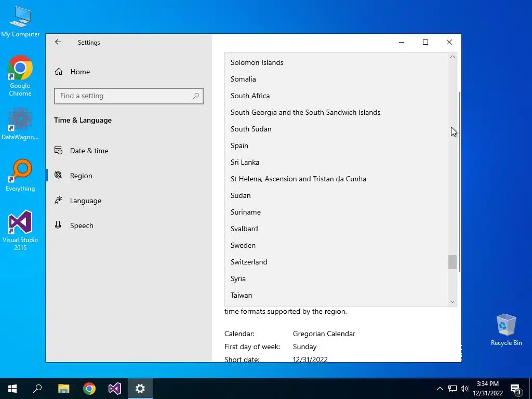
Task: Select Sri Lanka in the list
Action: (x=336, y=162)
